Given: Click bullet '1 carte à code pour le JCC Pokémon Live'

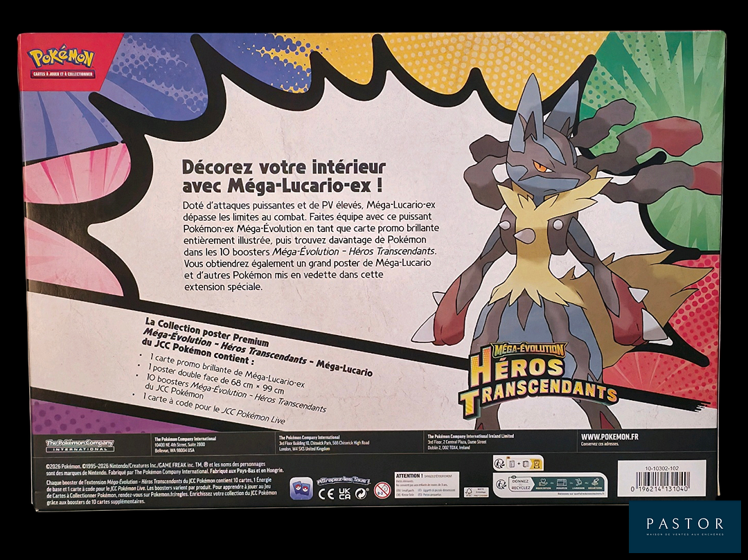Looking at the screenshot, I should tap(215, 408).
